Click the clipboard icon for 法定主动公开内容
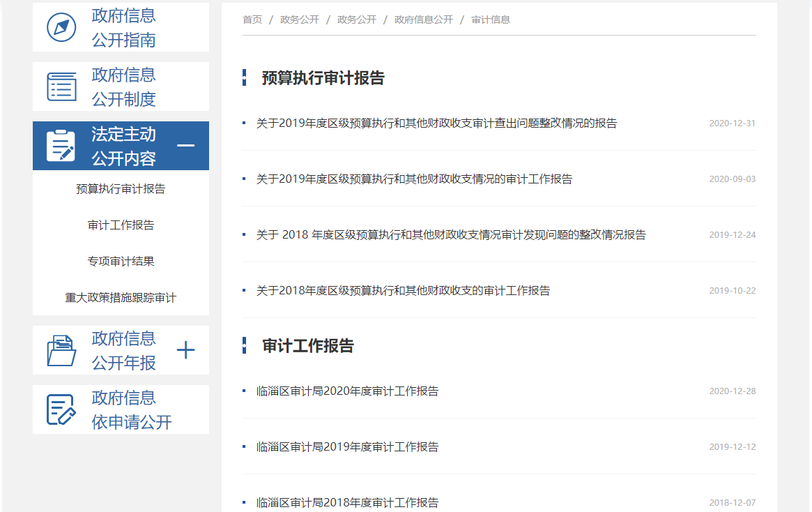The height and width of the screenshot is (512, 812). pos(61,146)
